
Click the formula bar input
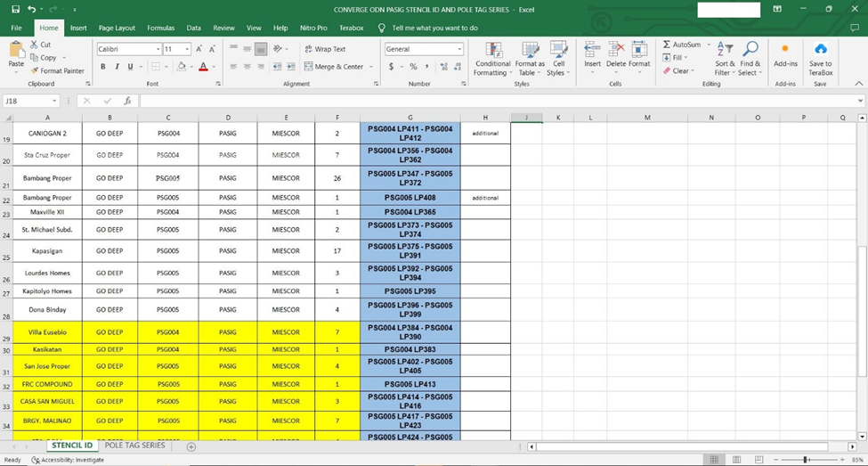coord(497,101)
